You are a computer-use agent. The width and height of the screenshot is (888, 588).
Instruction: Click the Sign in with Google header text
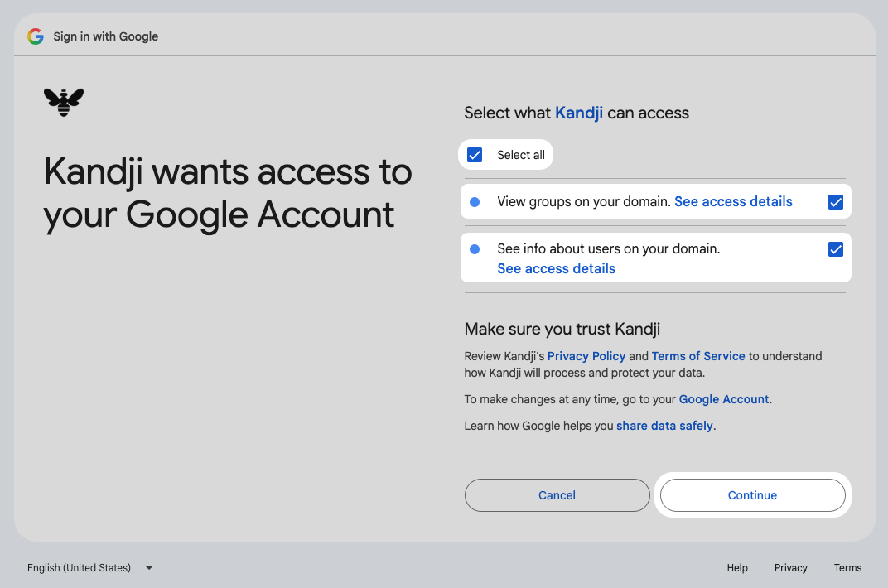106,36
